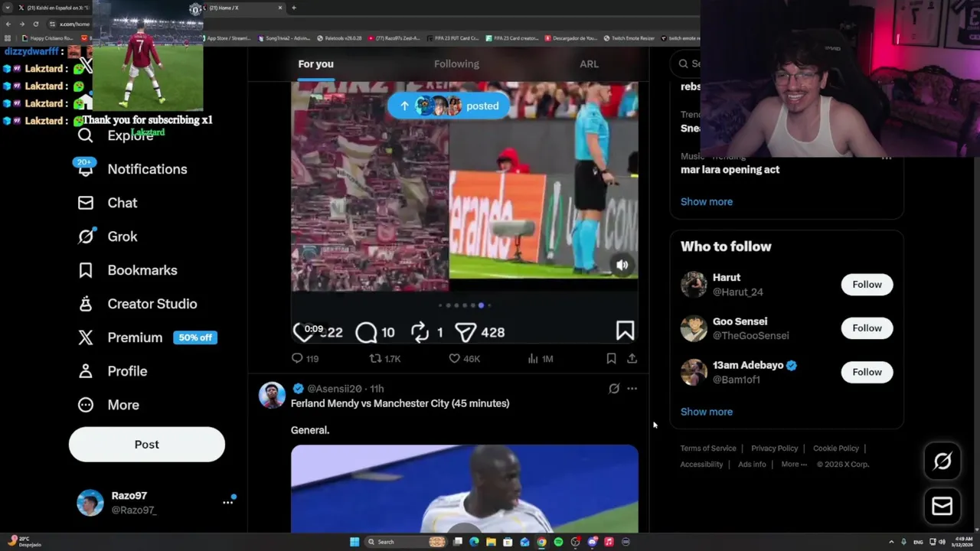The height and width of the screenshot is (551, 980).
Task: Open the floating Grok button at the right edge
Action: click(x=942, y=461)
